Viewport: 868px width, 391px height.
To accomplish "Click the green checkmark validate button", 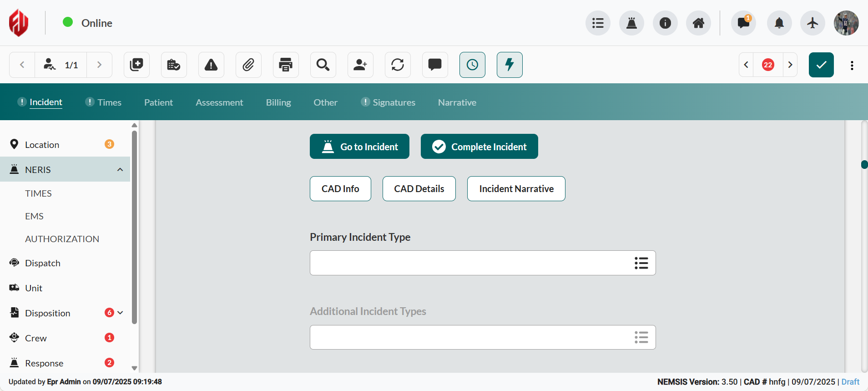I will pyautogui.click(x=821, y=65).
